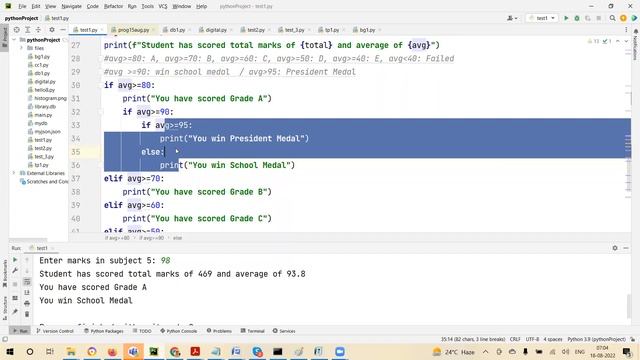Click UTF-8 encoding in status bar
The height and width of the screenshot is (360, 640).
(x=532, y=339)
